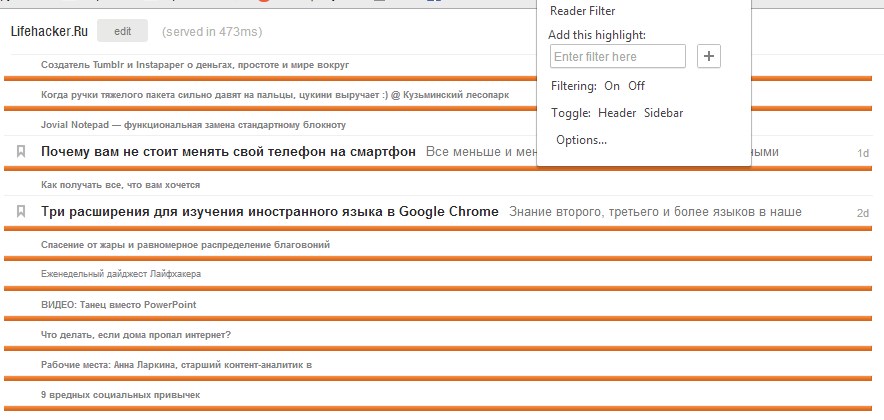Toggle Sidebar visibility in Reader Filter
This screenshot has height=420, width=884.
663,113
